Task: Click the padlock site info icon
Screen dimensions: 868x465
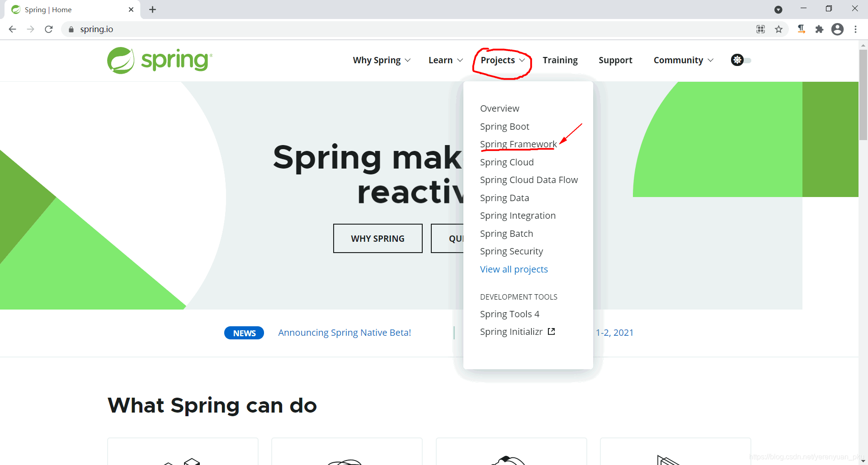Action: 71,29
